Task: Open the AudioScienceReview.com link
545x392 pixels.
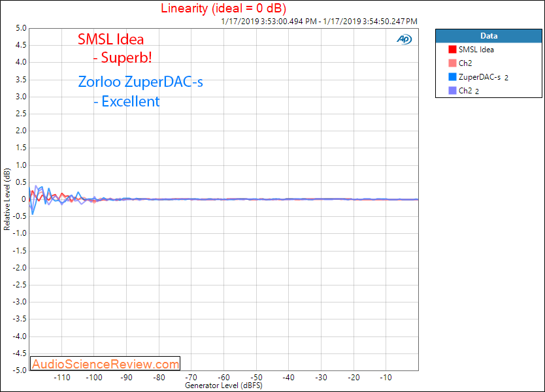Action: (x=105, y=364)
